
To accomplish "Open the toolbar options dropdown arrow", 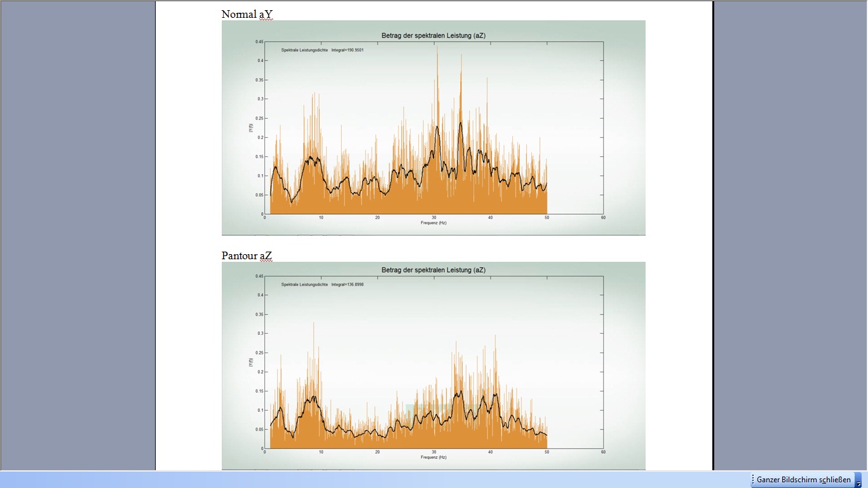I will (858, 484).
